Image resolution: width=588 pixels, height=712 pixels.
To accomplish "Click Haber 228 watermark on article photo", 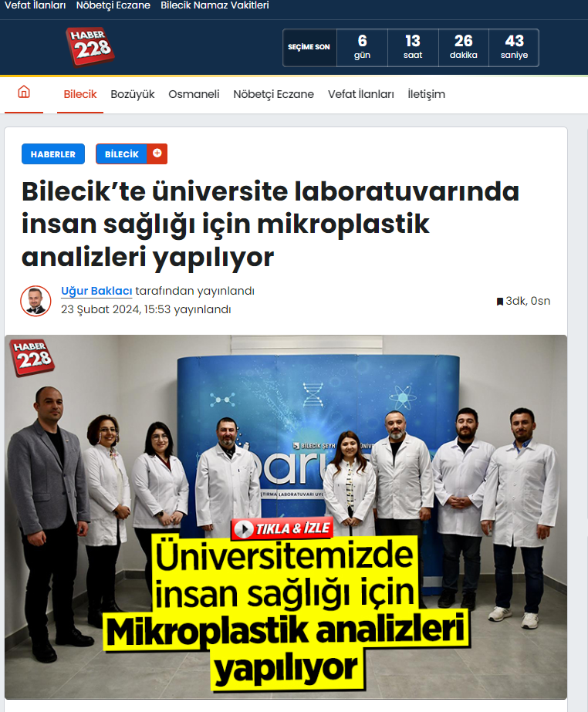I will [32, 357].
